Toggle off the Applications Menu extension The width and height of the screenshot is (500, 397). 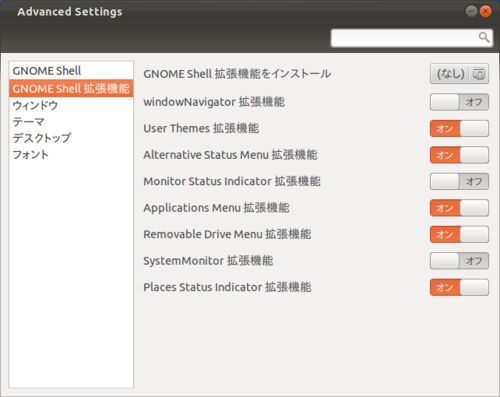pos(459,208)
